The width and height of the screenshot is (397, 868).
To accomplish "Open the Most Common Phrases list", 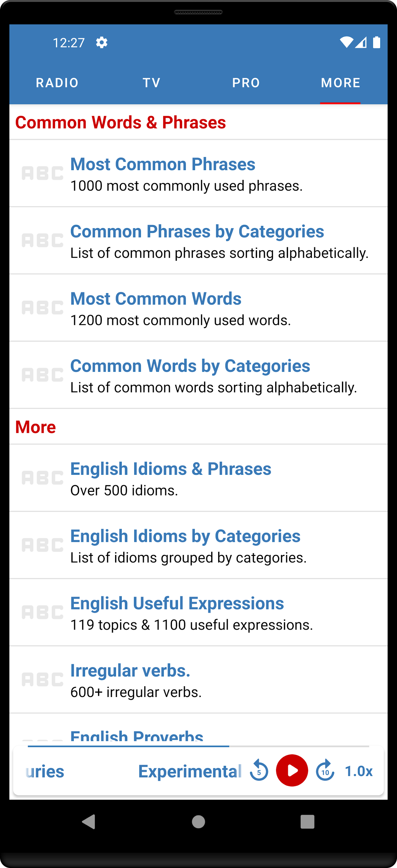I will click(163, 164).
